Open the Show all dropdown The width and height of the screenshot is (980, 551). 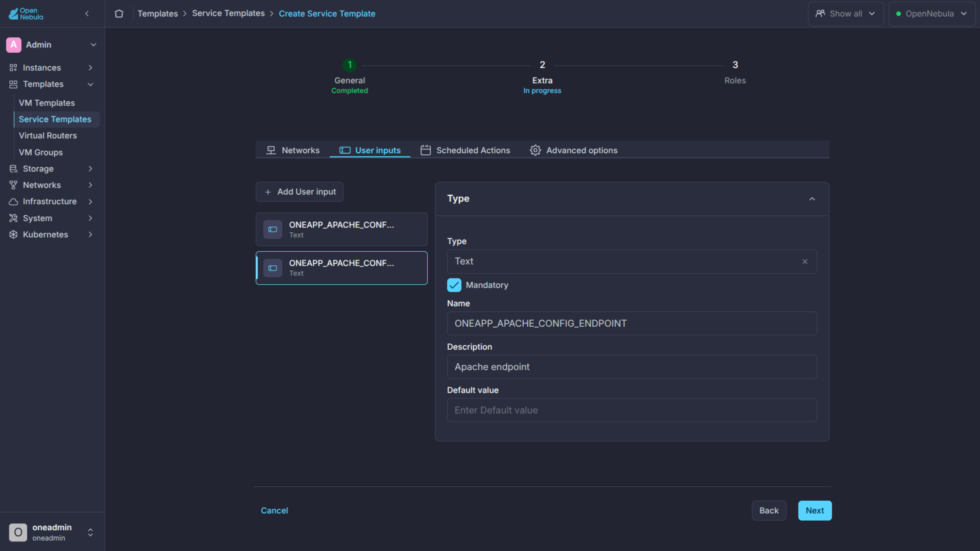pyautogui.click(x=846, y=14)
